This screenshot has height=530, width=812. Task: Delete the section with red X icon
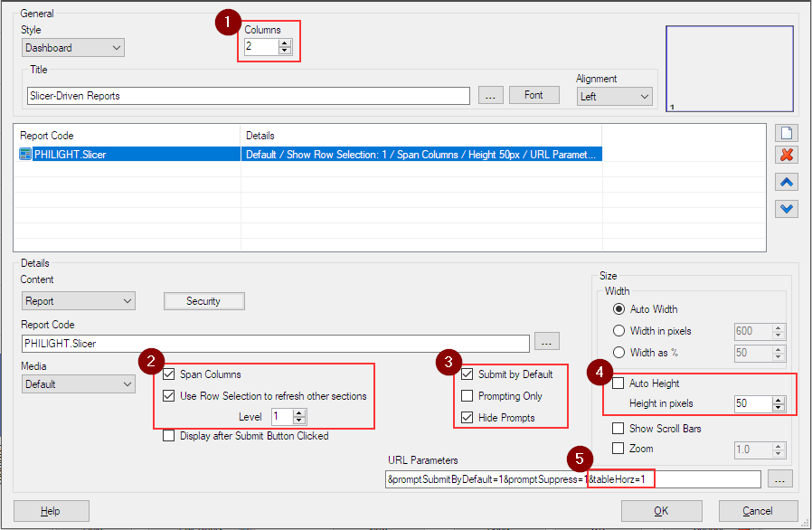pyautogui.click(x=786, y=155)
